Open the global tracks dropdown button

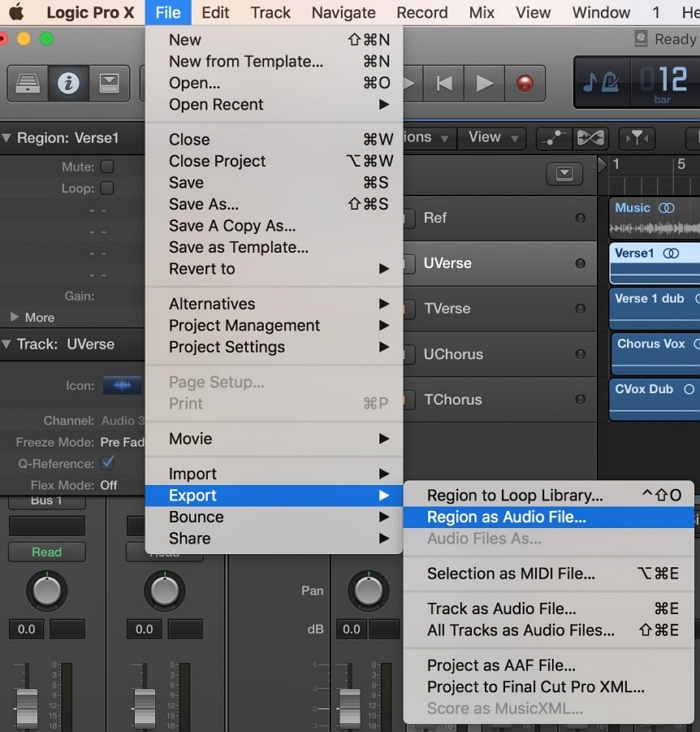pyautogui.click(x=565, y=174)
